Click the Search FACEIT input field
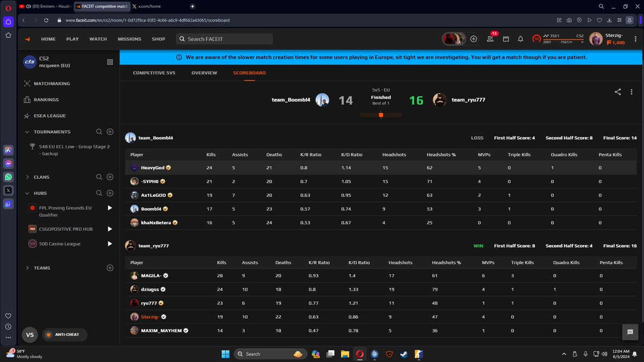 pos(224,39)
